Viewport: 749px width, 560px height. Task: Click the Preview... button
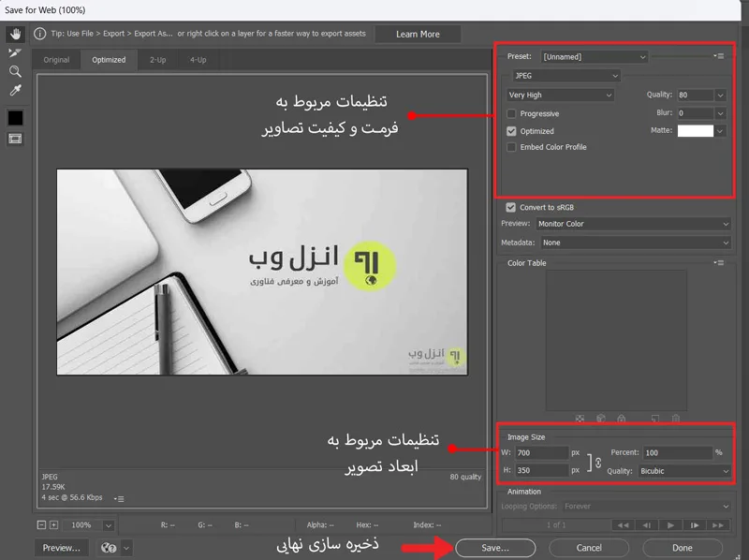click(x=62, y=548)
